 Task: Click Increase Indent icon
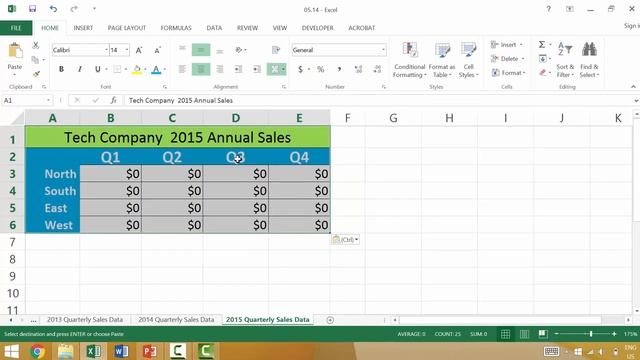[256, 69]
